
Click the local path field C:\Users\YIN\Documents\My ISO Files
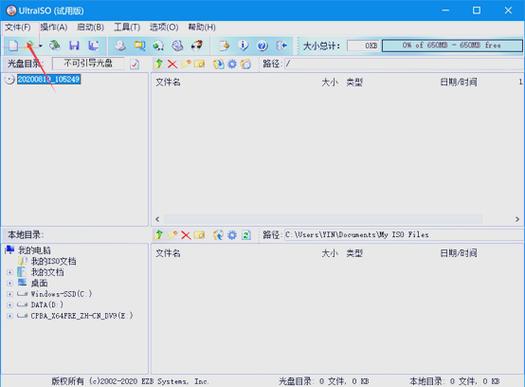[403, 235]
